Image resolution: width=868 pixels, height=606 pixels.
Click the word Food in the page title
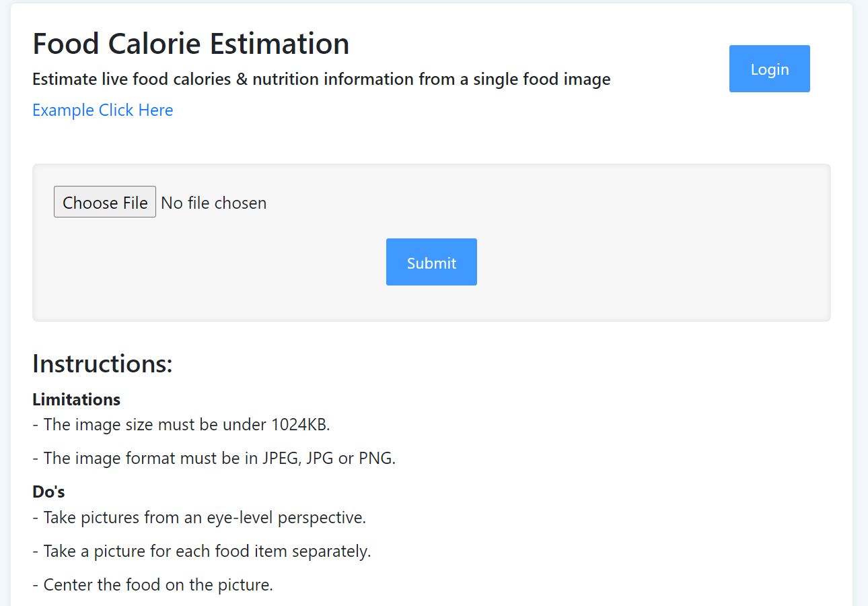click(x=66, y=44)
